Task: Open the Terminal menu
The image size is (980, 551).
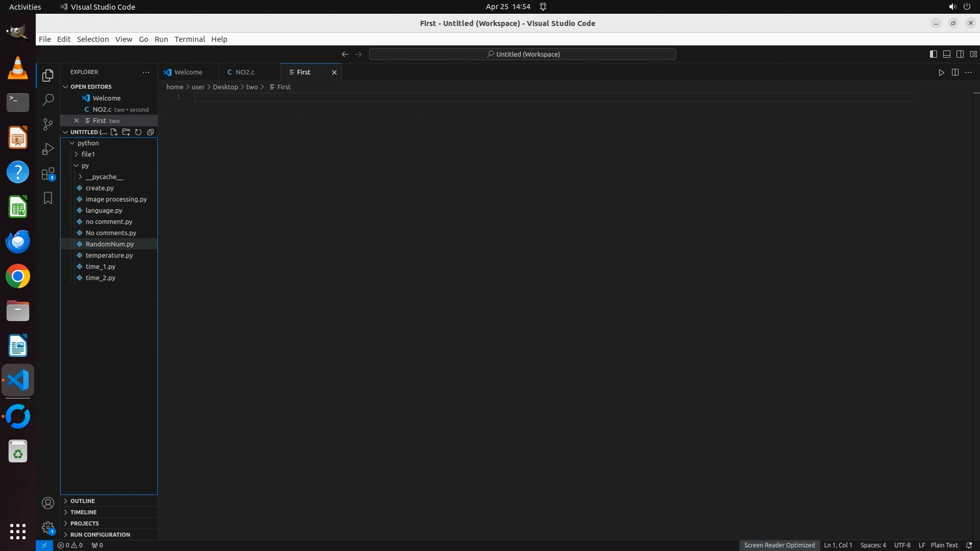Action: [189, 39]
